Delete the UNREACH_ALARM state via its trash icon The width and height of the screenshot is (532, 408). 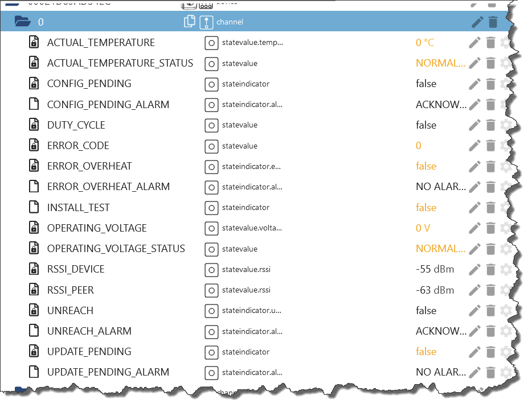click(x=490, y=331)
